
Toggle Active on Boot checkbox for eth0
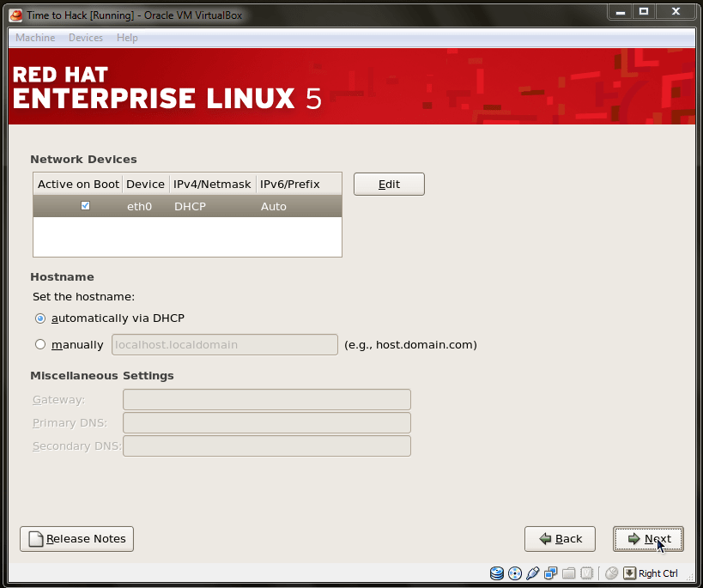85,205
